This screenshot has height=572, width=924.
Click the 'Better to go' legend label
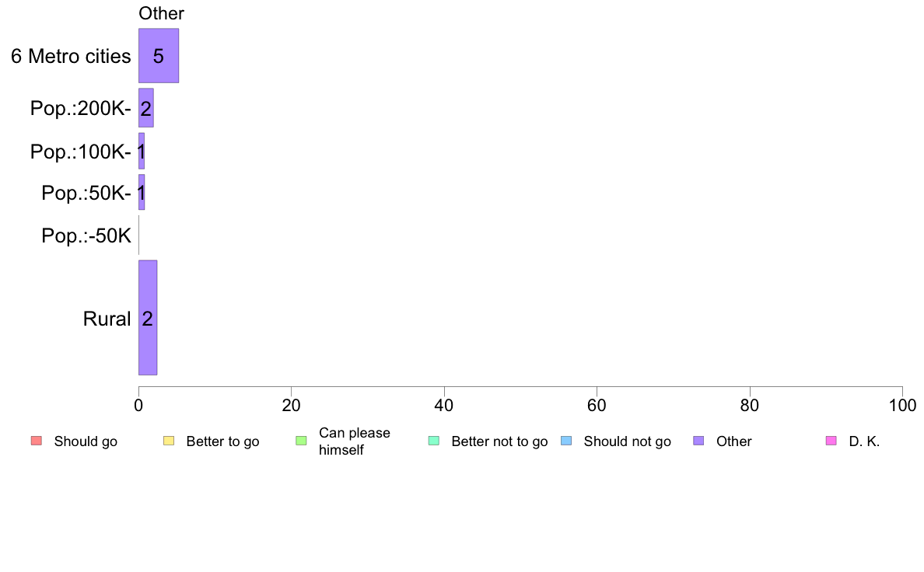tap(222, 441)
